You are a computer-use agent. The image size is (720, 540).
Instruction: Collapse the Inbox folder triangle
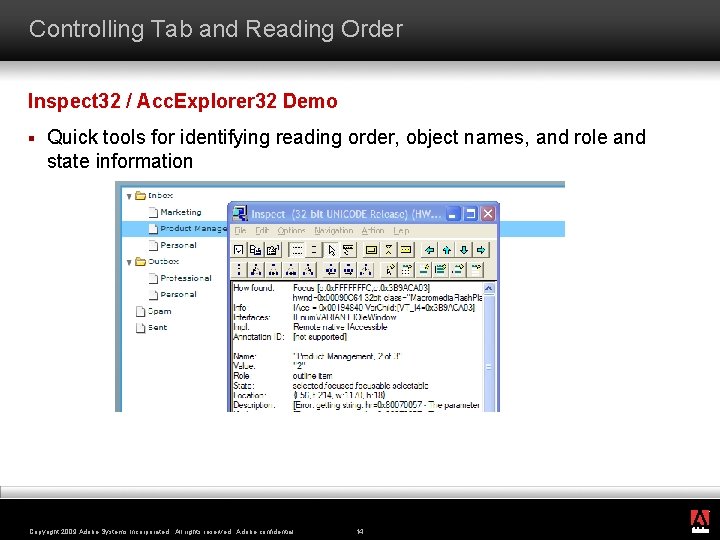[x=129, y=197]
